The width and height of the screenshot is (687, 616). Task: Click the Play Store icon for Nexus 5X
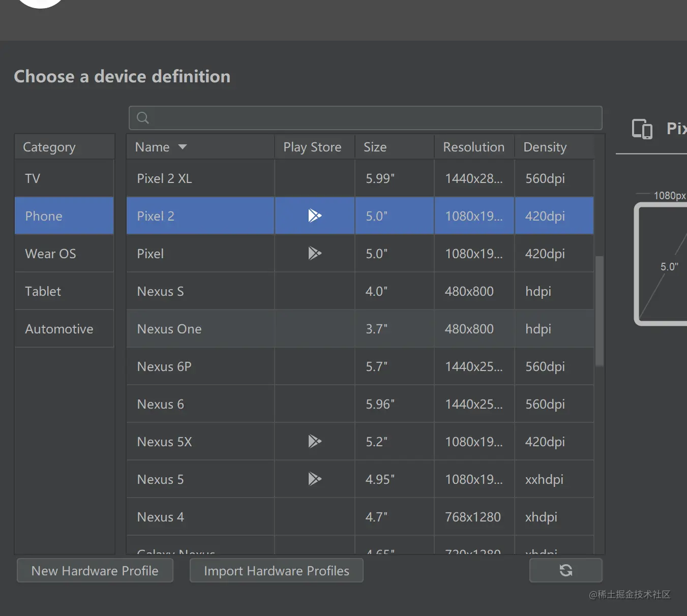(x=315, y=442)
